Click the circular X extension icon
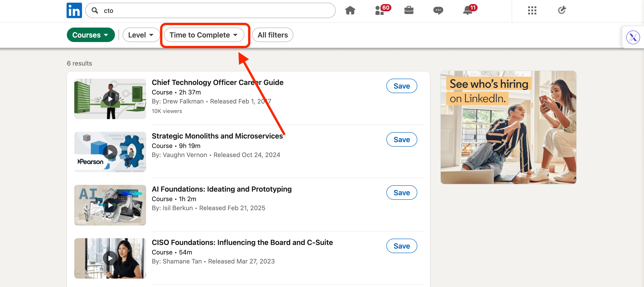Image resolution: width=644 pixels, height=287 pixels. (x=633, y=38)
